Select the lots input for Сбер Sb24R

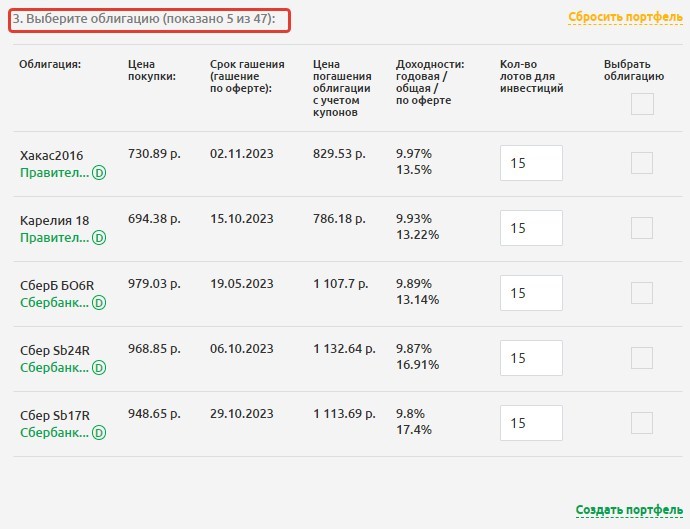tap(531, 358)
